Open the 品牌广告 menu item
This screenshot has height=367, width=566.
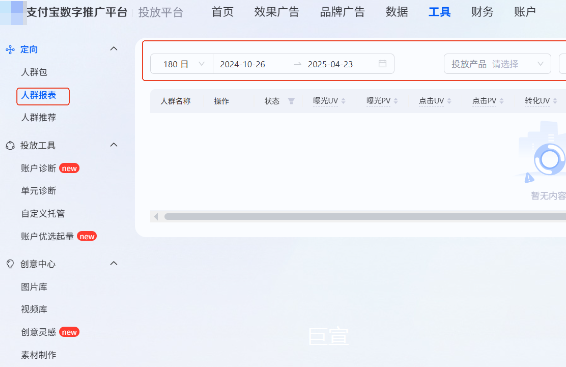(342, 12)
